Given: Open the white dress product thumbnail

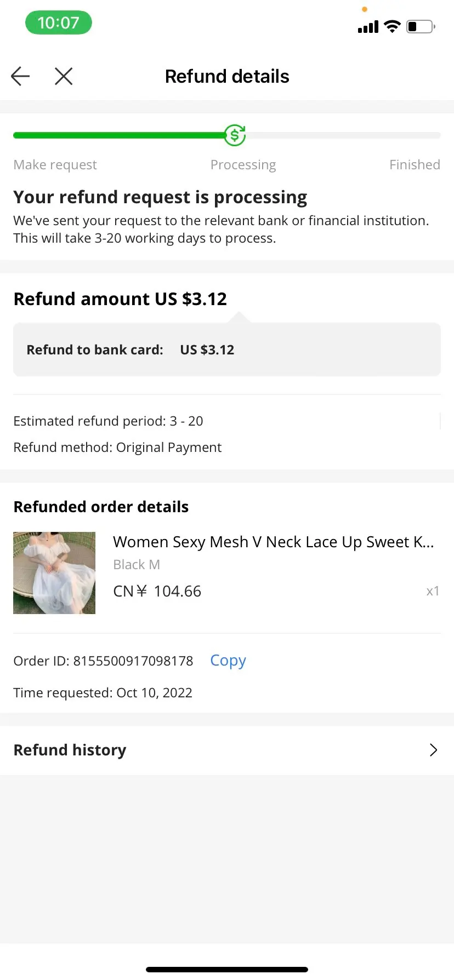Looking at the screenshot, I should [x=54, y=572].
